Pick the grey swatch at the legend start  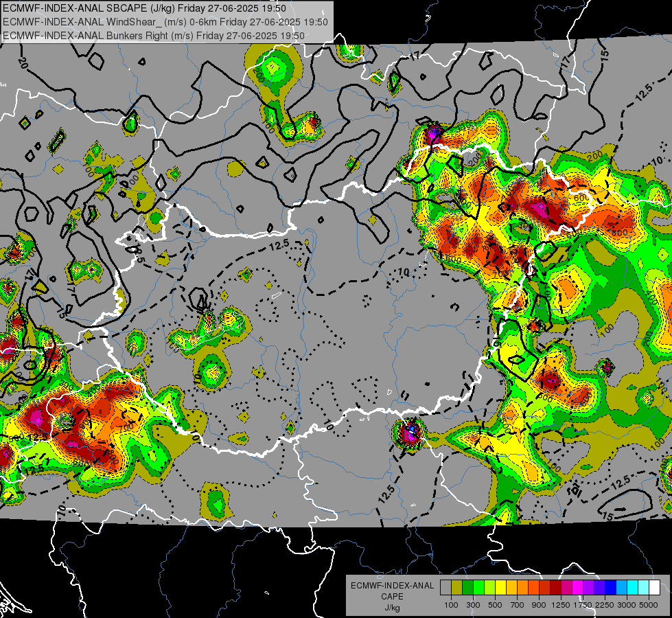[x=445, y=588]
